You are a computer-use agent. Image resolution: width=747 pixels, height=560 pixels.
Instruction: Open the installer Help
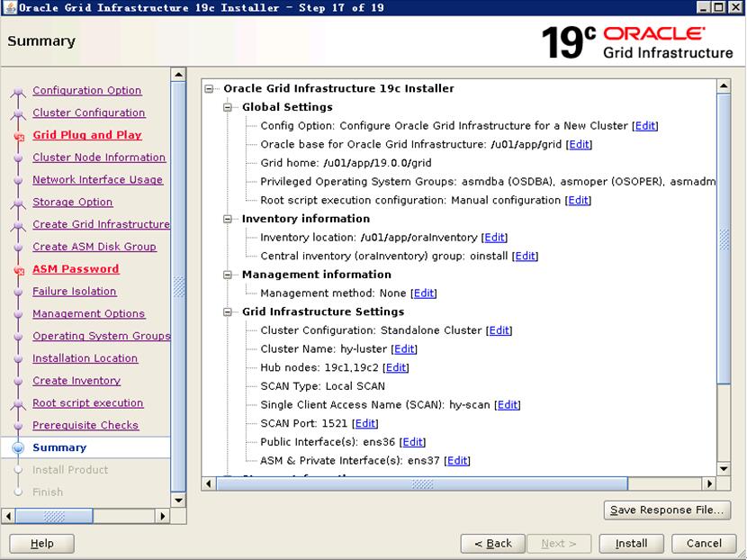42,543
